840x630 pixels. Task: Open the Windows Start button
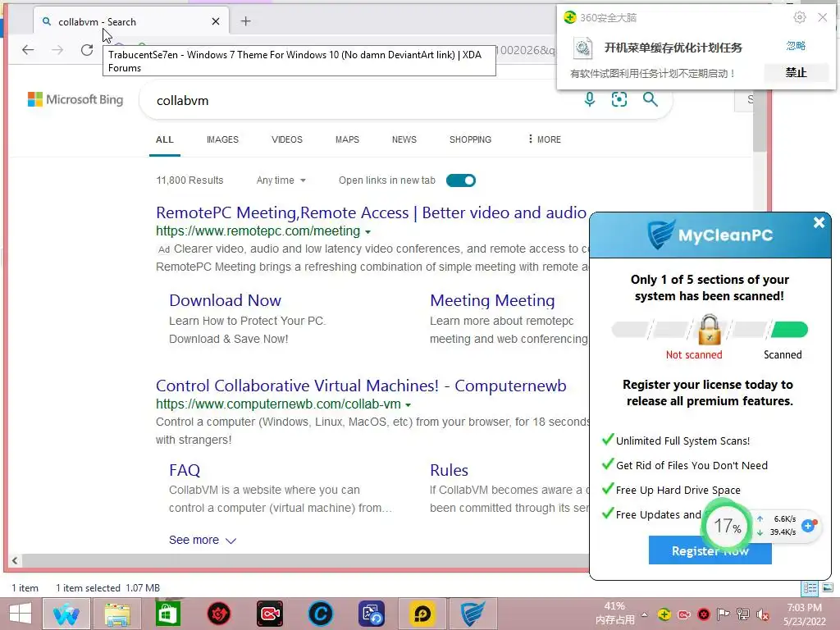[x=21, y=614]
